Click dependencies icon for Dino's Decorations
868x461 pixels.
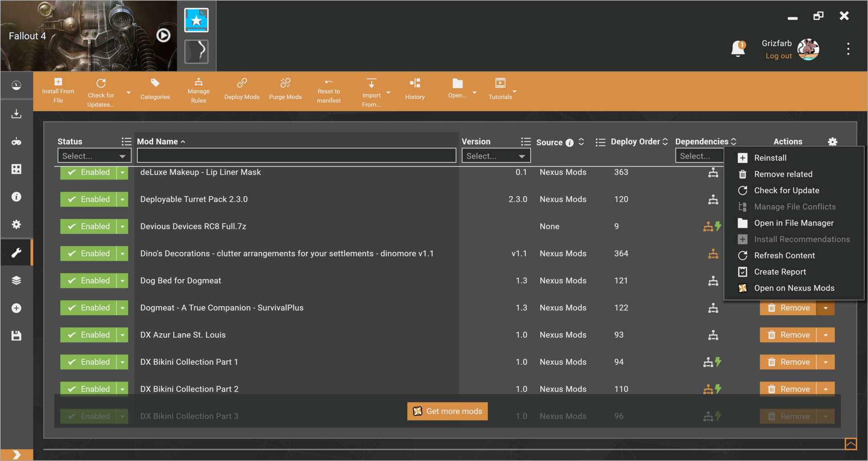713,254
